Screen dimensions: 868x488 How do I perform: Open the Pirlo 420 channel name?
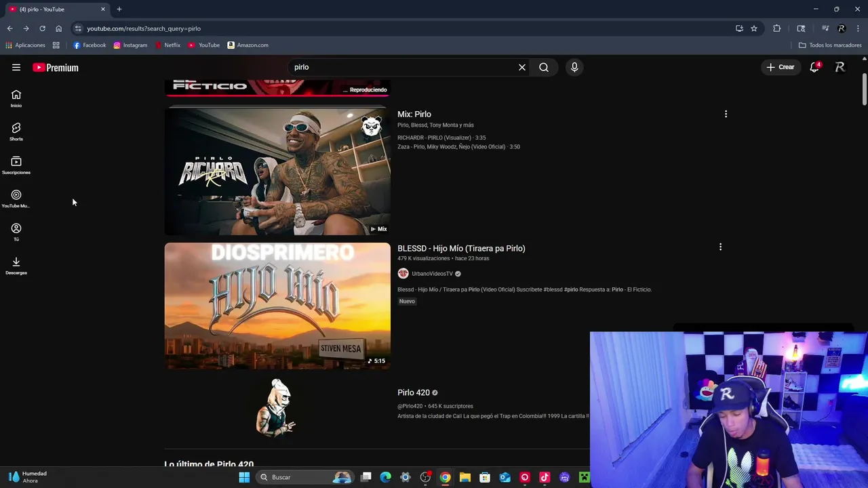click(414, 392)
